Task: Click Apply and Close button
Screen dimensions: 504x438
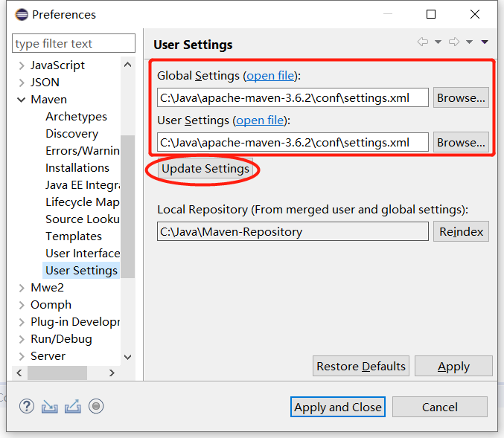Action: [x=338, y=408]
